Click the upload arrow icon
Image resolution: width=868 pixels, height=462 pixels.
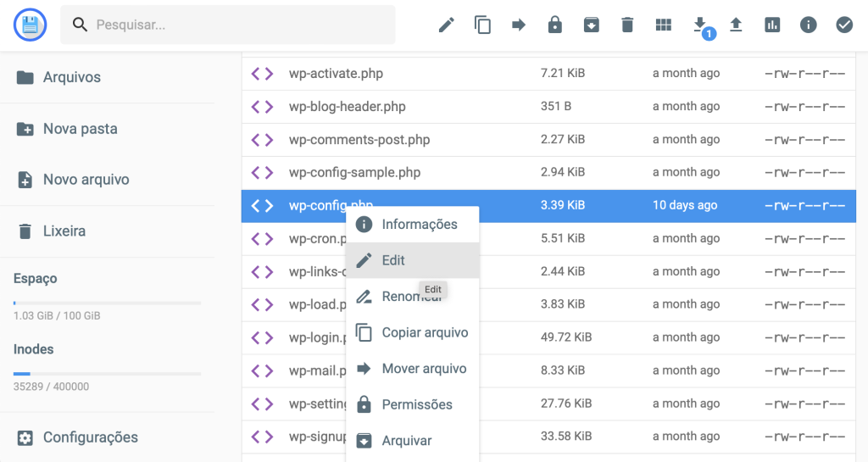coord(736,25)
